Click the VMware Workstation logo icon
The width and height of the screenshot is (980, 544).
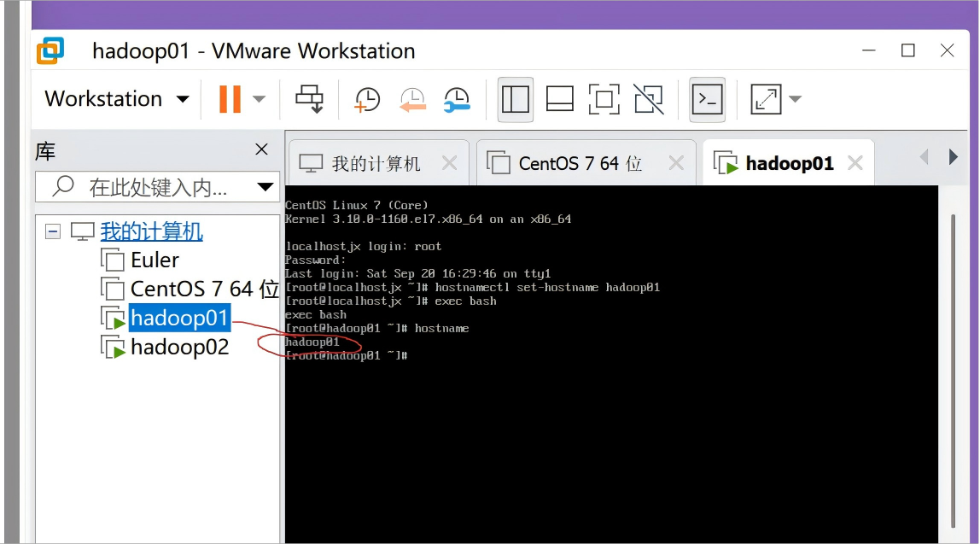click(50, 50)
